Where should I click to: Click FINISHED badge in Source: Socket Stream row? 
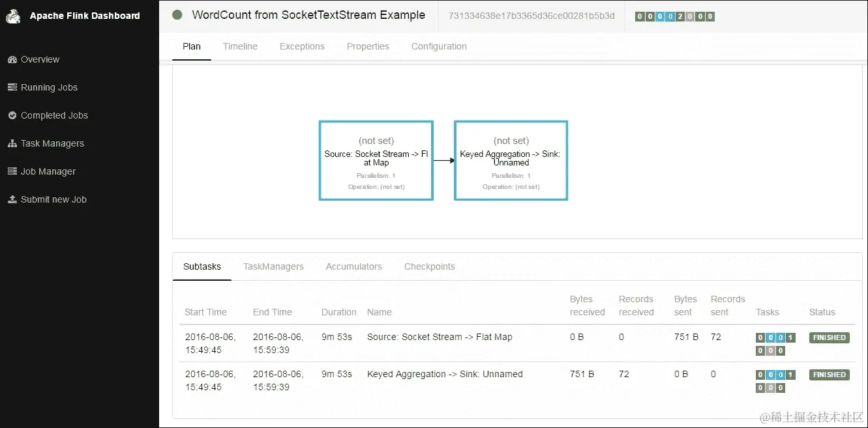tap(830, 337)
